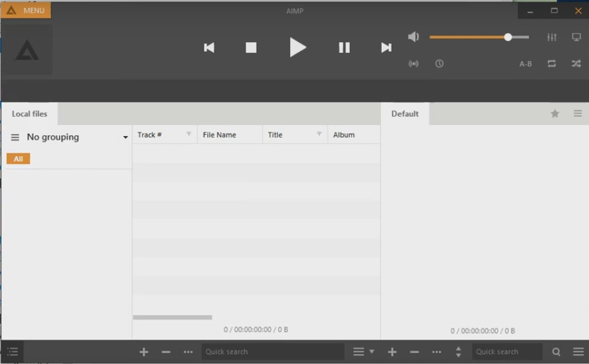
Task: Open library view options dropdown
Action: pos(364,352)
